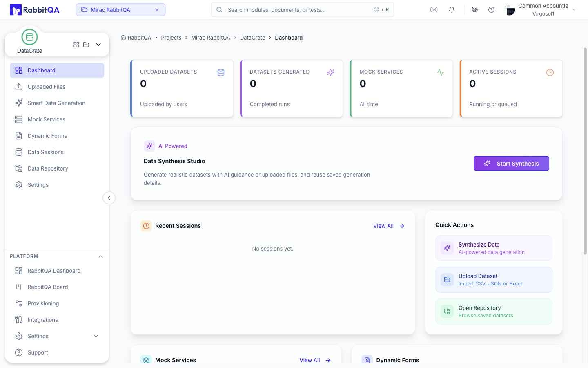Screen dimensions: 588x368
Task: Click the live broadcast signal icon
Action: [434, 10]
